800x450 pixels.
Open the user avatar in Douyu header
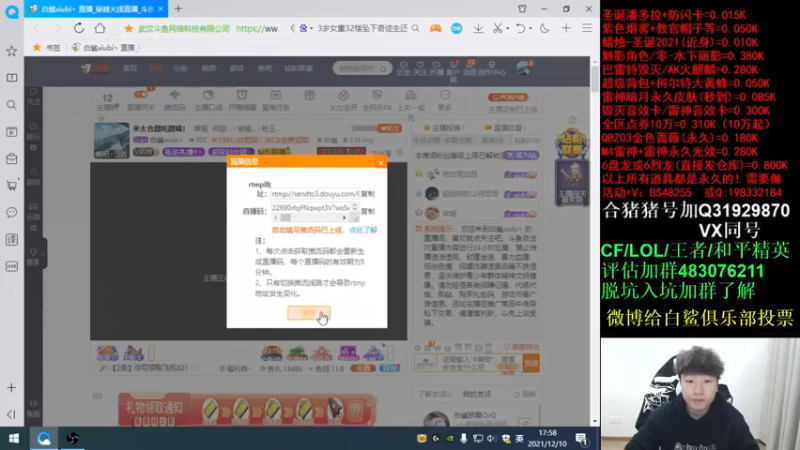pyautogui.click(x=523, y=68)
